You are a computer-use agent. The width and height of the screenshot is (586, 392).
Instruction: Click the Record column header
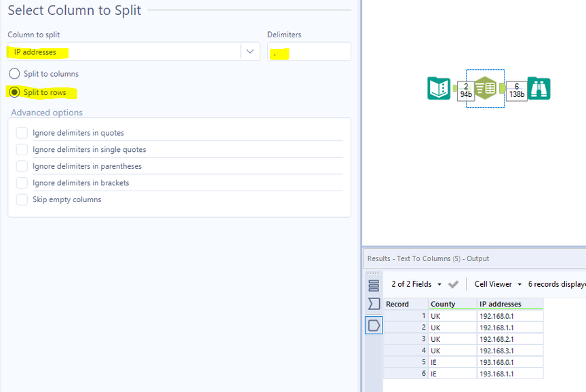point(406,304)
